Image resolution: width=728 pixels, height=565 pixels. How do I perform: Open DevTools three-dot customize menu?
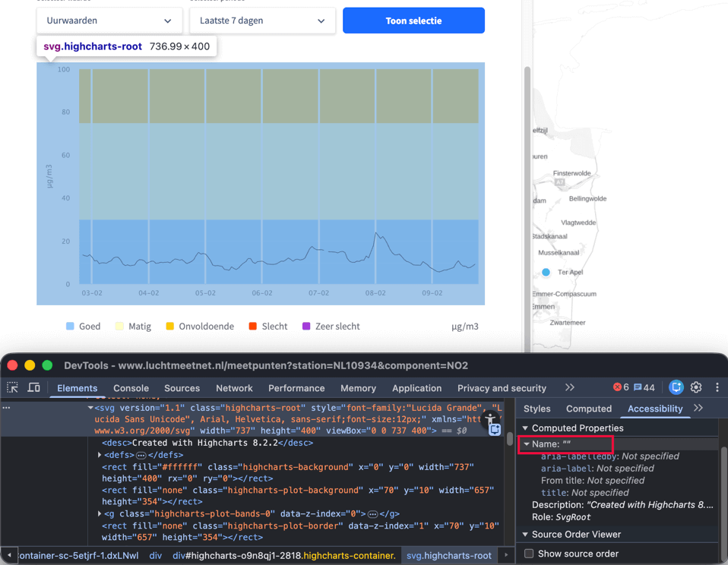(x=717, y=387)
